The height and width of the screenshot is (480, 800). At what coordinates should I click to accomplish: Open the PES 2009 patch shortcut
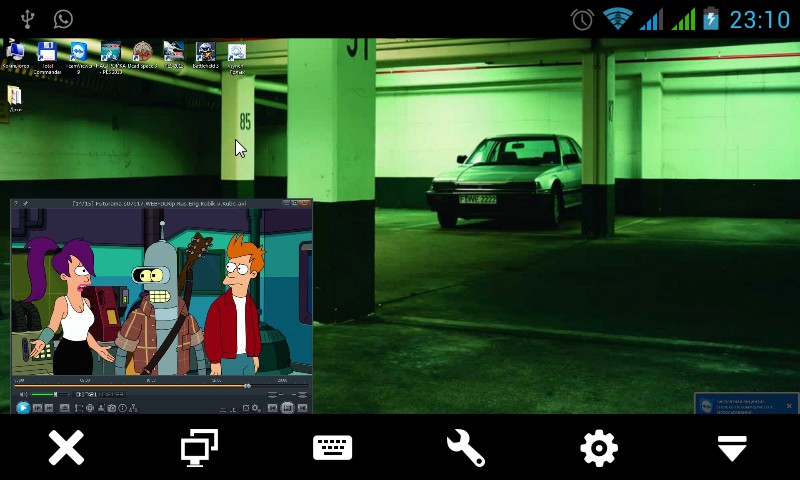[111, 58]
